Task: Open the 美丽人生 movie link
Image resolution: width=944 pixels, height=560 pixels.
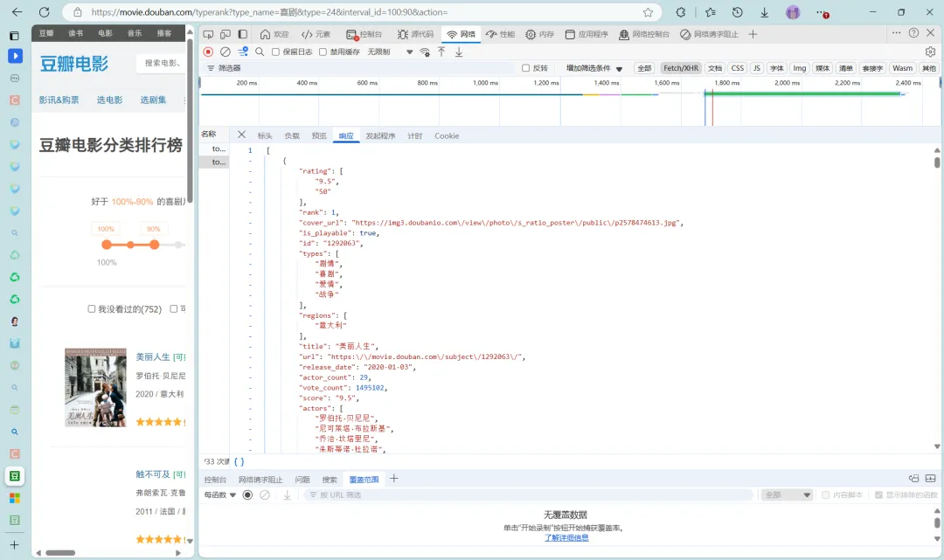Action: [x=153, y=356]
